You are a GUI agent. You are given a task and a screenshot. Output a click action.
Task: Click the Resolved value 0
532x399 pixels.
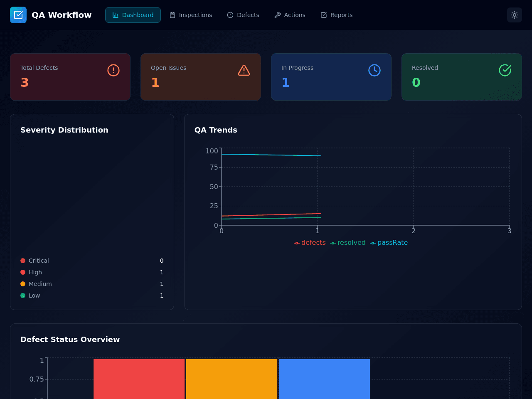[416, 83]
